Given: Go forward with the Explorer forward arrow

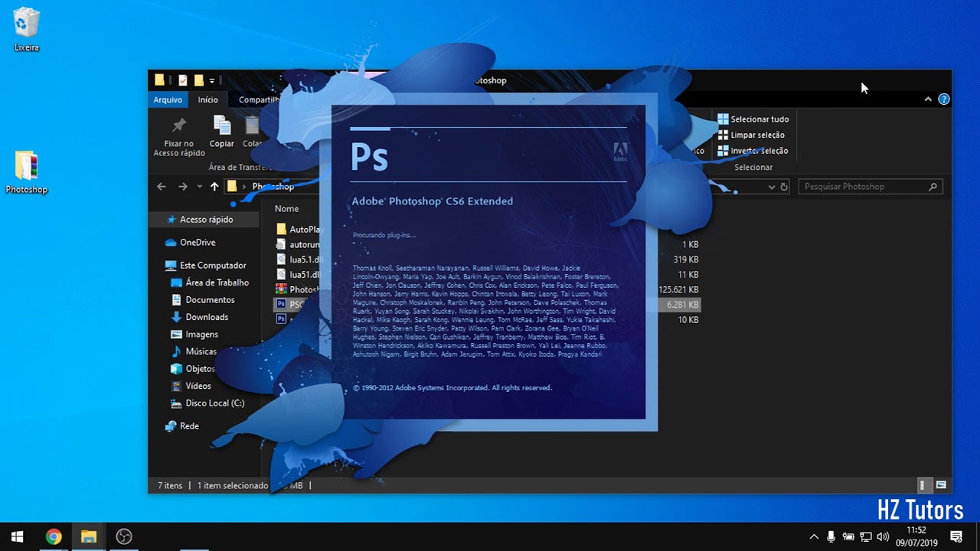Looking at the screenshot, I should [x=182, y=187].
